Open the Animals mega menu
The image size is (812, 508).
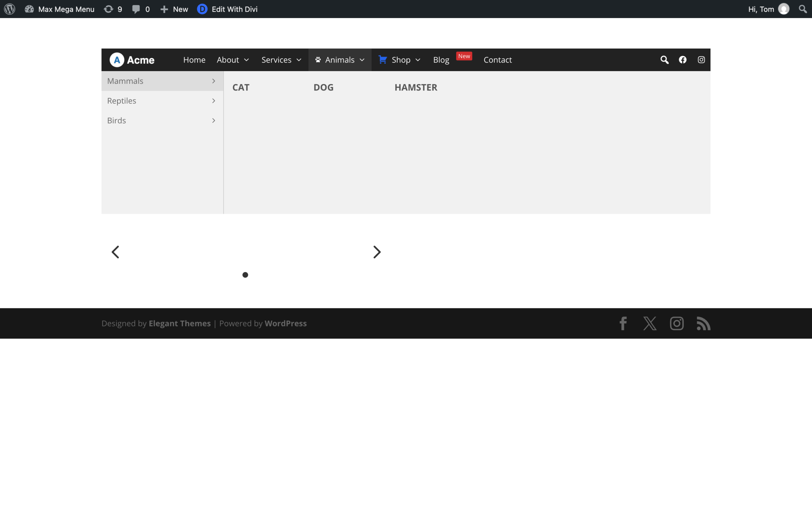[340, 60]
